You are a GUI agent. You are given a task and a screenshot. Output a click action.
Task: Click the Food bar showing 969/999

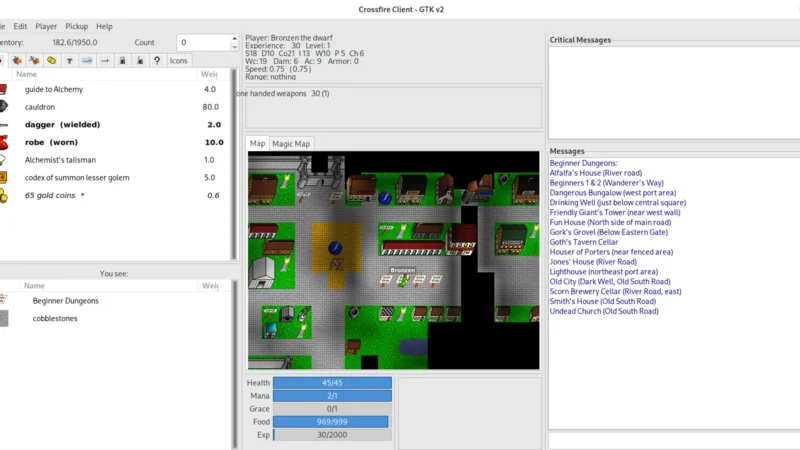click(x=332, y=422)
